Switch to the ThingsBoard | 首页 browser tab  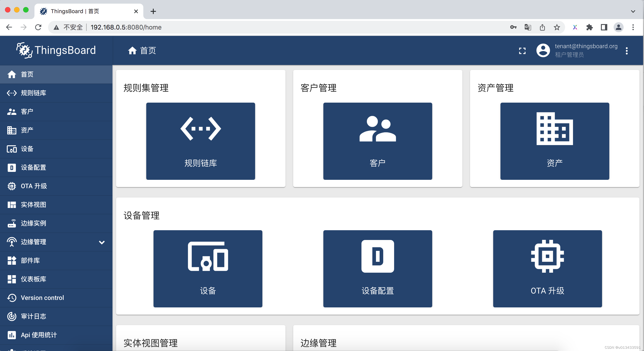coord(89,11)
